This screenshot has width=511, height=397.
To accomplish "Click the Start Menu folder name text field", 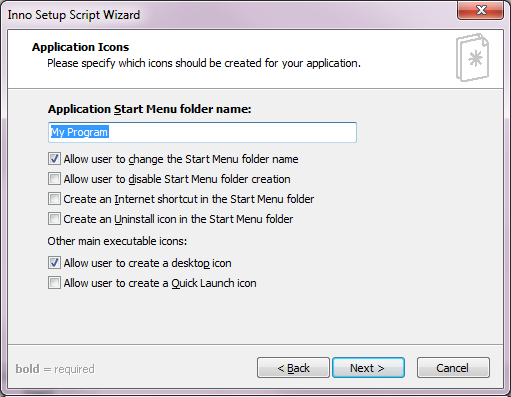I will [202, 132].
